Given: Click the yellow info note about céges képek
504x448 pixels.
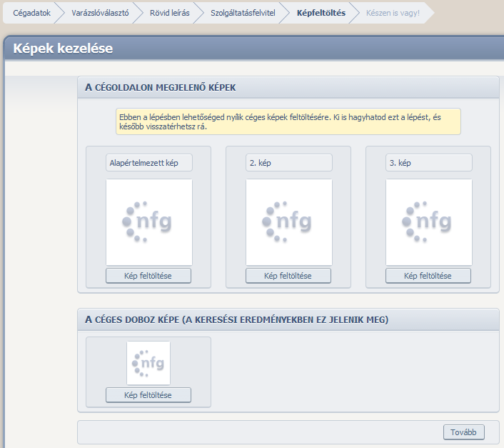Looking at the screenshot, I should click(x=288, y=121).
